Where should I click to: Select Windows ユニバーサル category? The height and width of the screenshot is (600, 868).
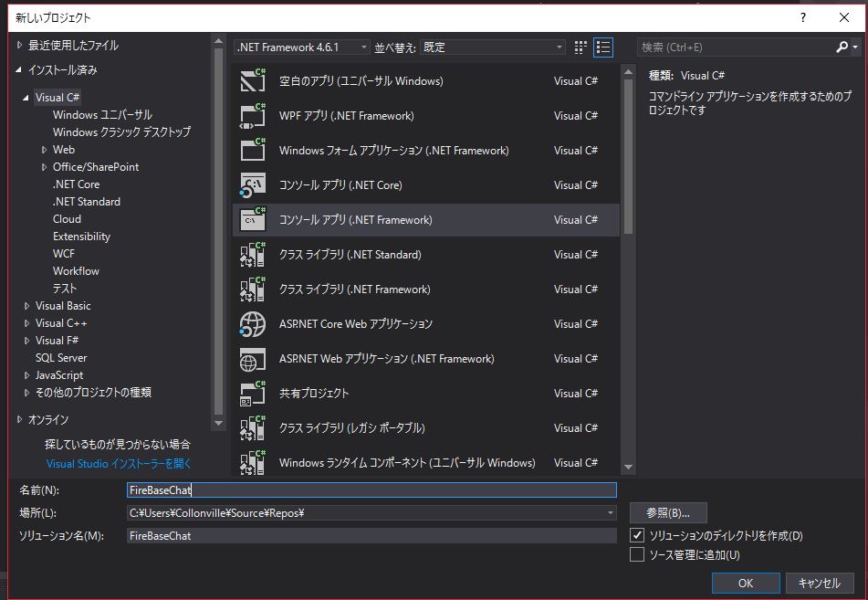[x=102, y=115]
